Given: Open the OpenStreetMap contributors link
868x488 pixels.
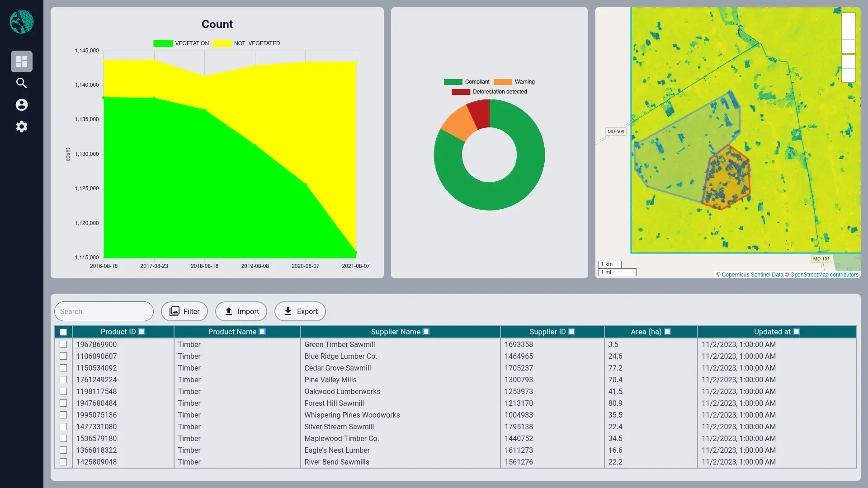Looking at the screenshot, I should 824,275.
